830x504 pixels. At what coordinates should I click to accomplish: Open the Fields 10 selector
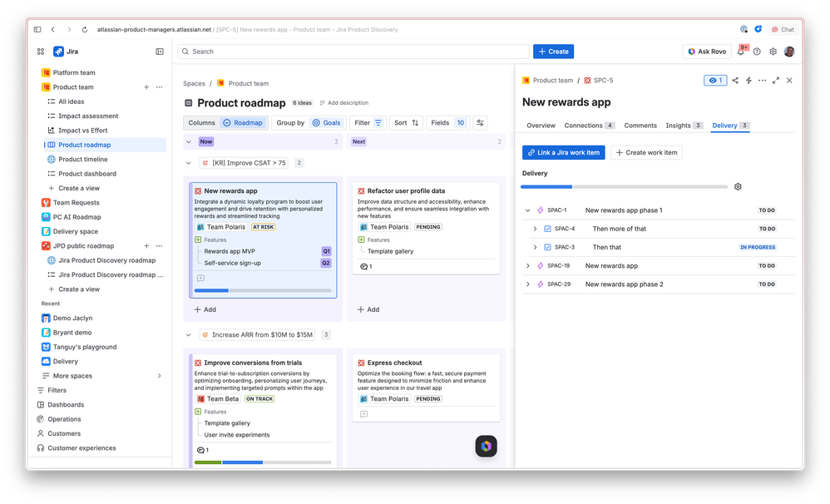447,123
